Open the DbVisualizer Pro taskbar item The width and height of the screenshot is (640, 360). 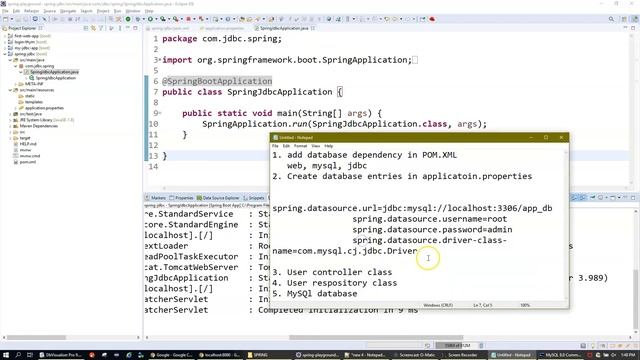60,355
